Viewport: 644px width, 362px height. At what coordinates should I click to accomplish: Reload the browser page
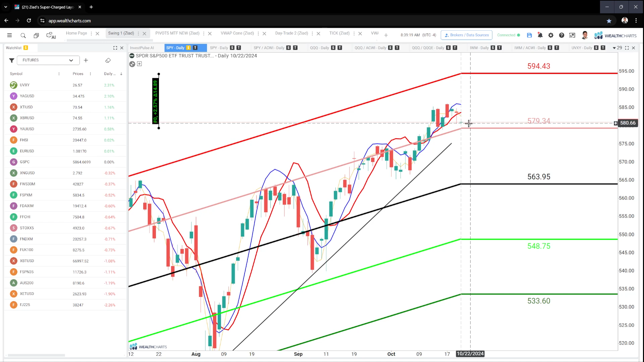[x=29, y=20]
